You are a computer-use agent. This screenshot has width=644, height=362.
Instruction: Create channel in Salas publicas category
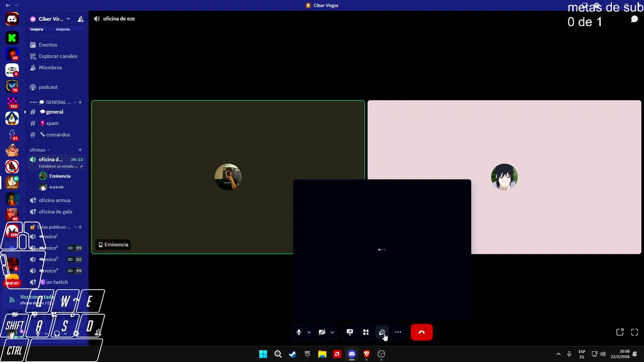(80, 227)
